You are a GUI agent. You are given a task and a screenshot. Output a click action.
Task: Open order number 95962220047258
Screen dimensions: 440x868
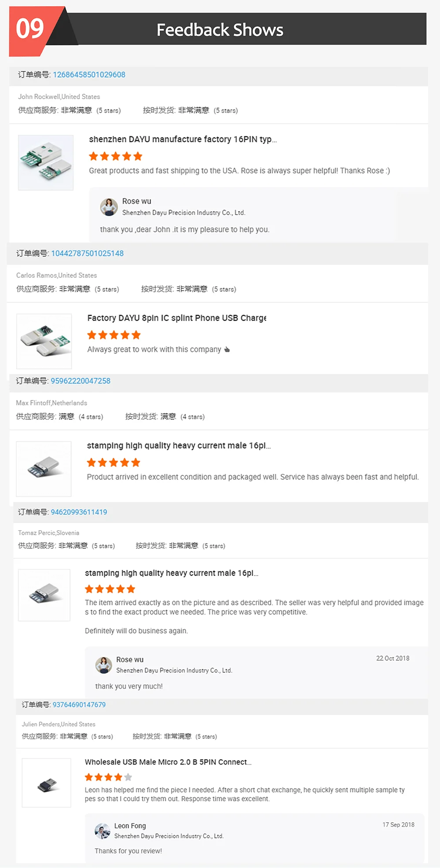click(x=81, y=381)
